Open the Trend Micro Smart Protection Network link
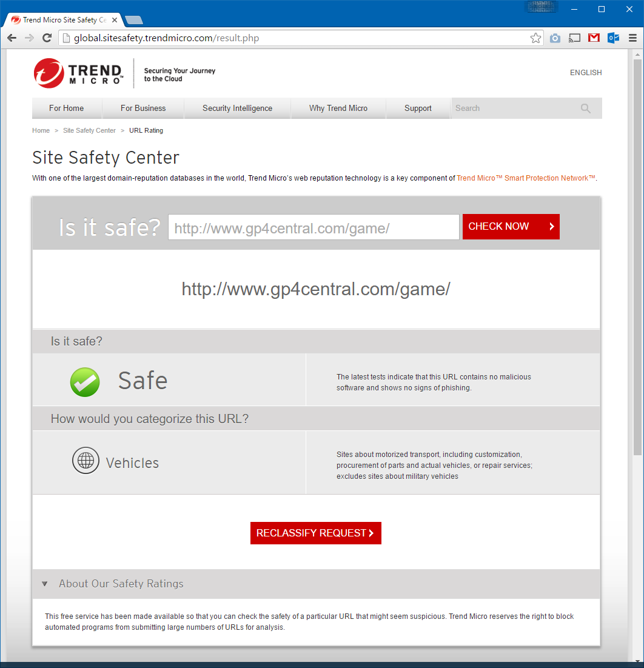Viewport: 644px width, 668px height. [x=526, y=178]
